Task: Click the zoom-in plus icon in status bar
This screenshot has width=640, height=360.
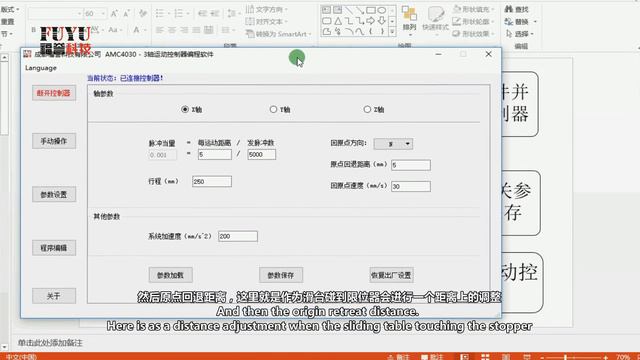Action: (x=606, y=357)
